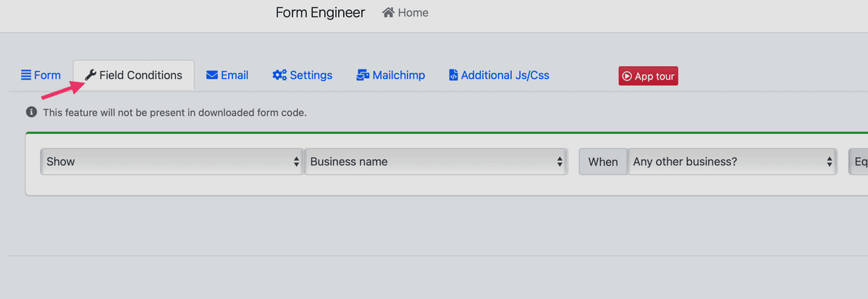868x299 pixels.
Task: Click the envelope icon beside Email
Action: [x=212, y=75]
